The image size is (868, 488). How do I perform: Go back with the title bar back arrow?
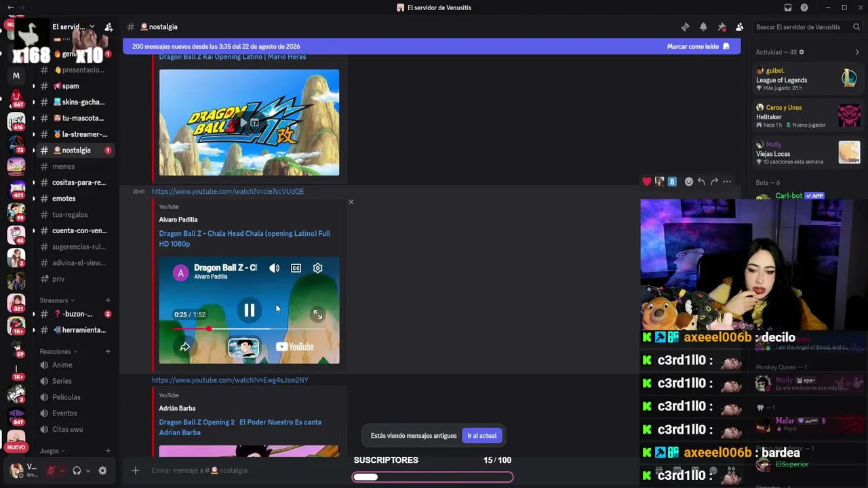[10, 7]
